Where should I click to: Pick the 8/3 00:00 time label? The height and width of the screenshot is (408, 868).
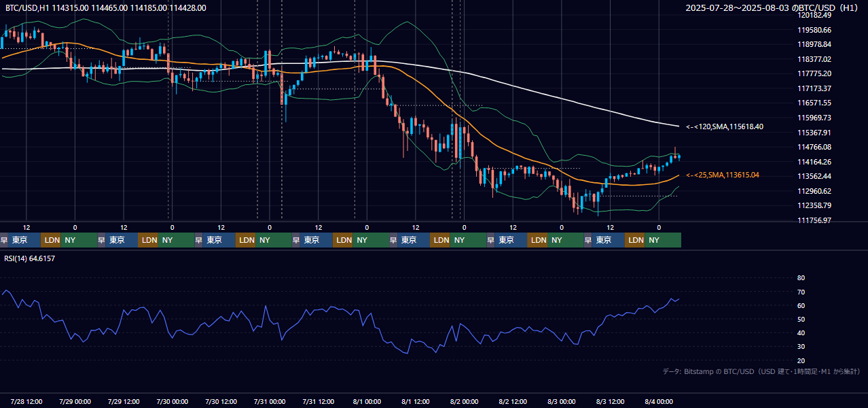(562, 401)
